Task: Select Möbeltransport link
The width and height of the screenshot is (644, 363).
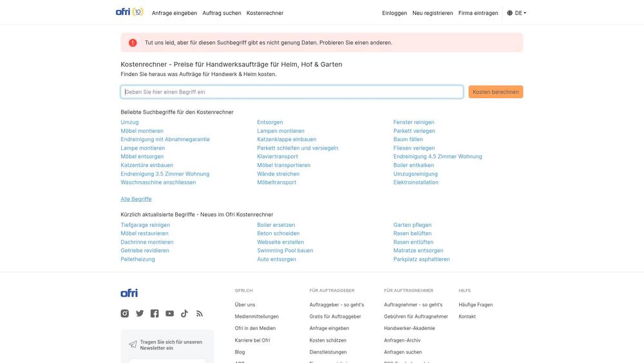Action: (x=276, y=182)
